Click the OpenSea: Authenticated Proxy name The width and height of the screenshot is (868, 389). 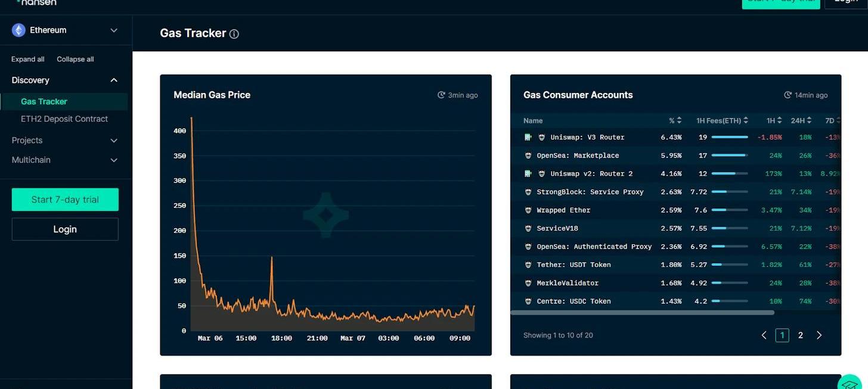pos(594,247)
